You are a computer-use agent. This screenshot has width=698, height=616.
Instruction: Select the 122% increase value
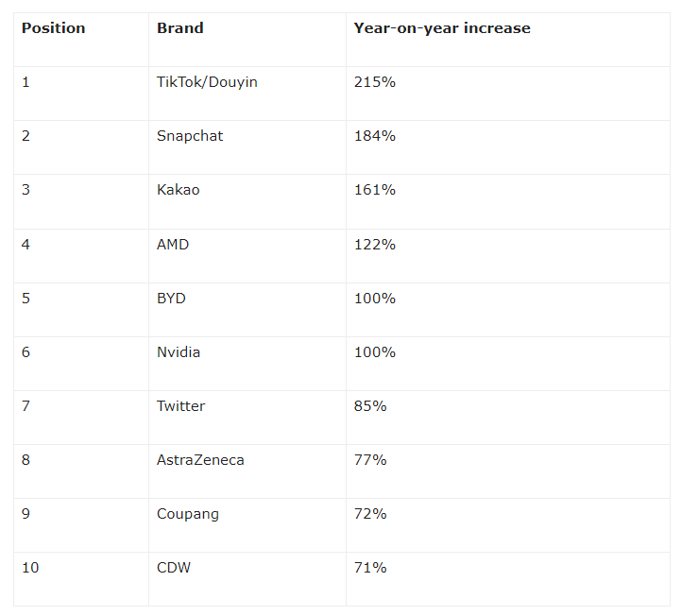[374, 245]
